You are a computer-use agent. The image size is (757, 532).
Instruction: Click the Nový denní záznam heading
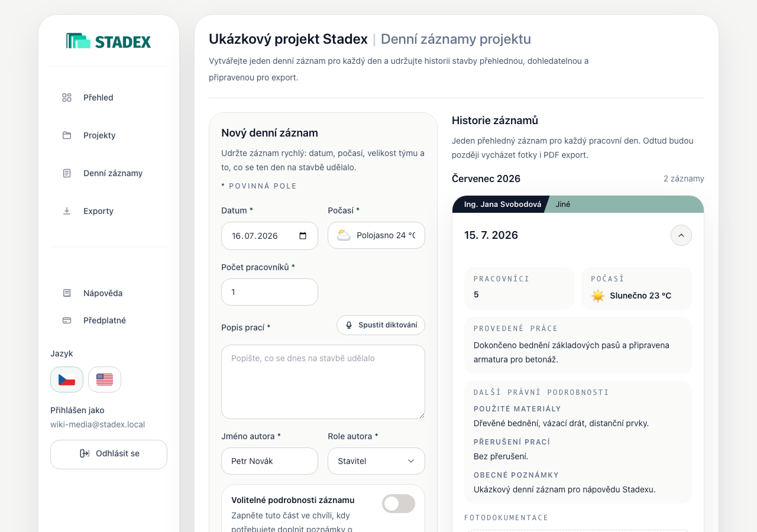click(x=270, y=133)
